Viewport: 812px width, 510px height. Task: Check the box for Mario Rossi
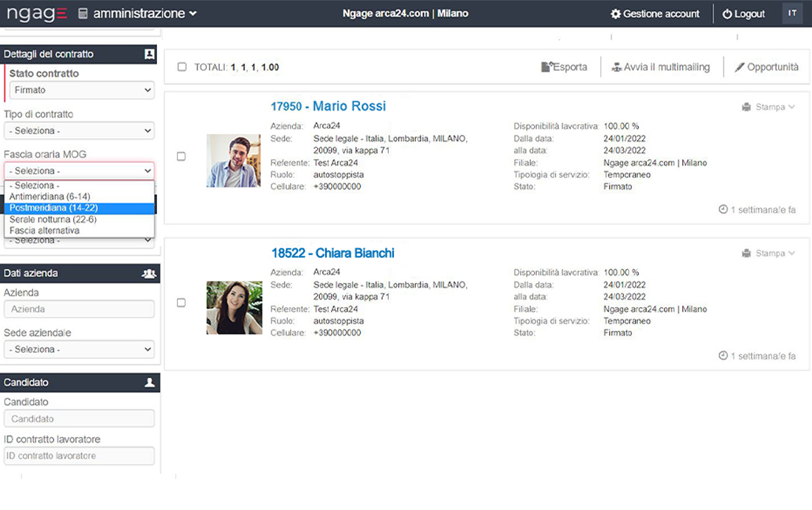(181, 156)
